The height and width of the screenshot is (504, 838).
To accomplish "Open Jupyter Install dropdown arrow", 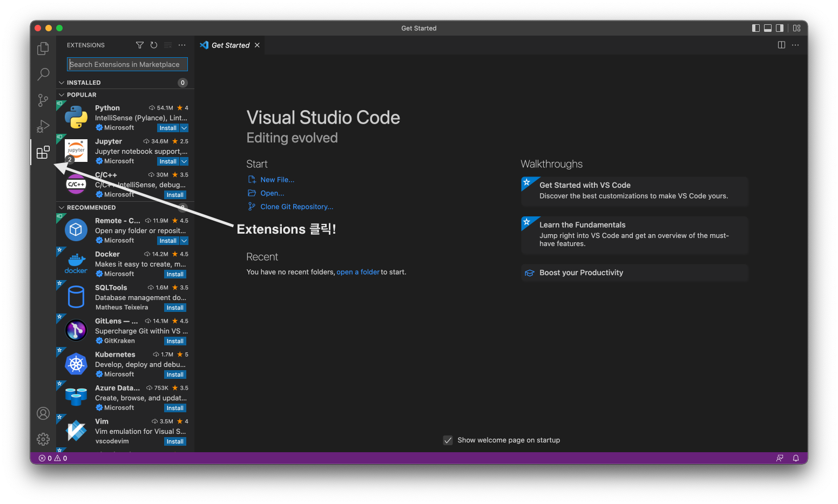I will tap(184, 161).
